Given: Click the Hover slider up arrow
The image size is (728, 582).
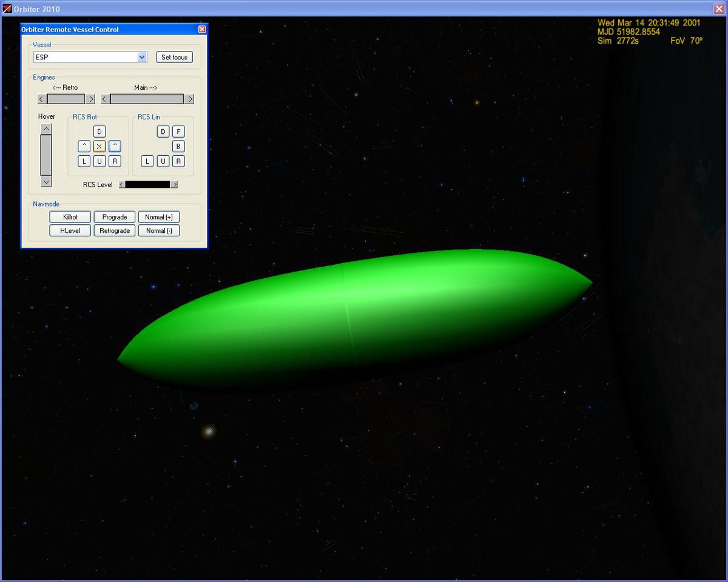Looking at the screenshot, I should [x=46, y=129].
